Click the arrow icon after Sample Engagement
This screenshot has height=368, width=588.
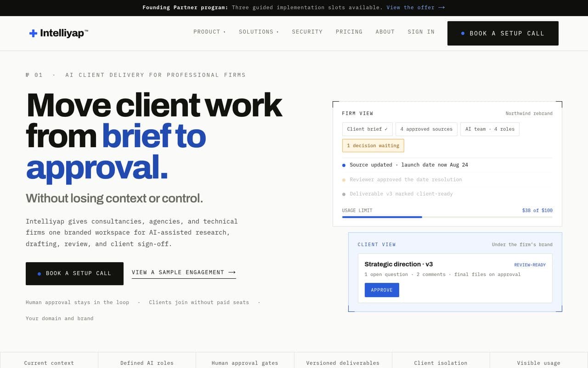click(232, 272)
